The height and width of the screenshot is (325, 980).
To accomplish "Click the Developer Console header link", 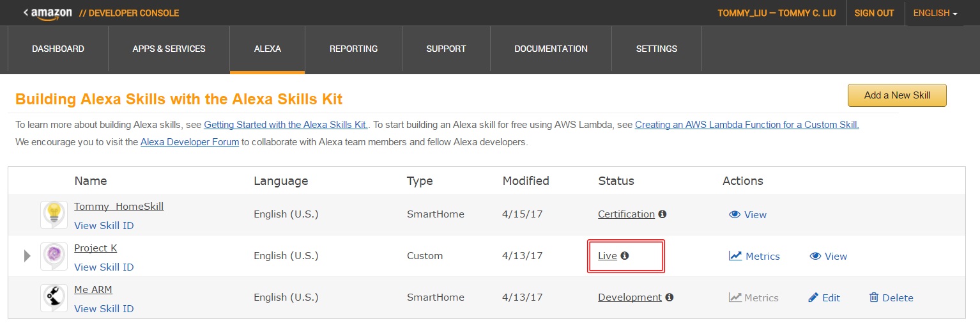I will (129, 13).
